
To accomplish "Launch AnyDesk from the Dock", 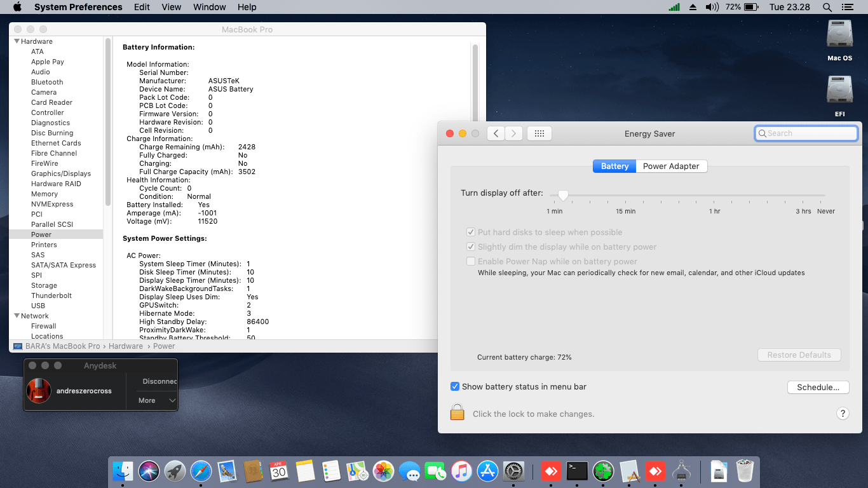I will point(551,471).
